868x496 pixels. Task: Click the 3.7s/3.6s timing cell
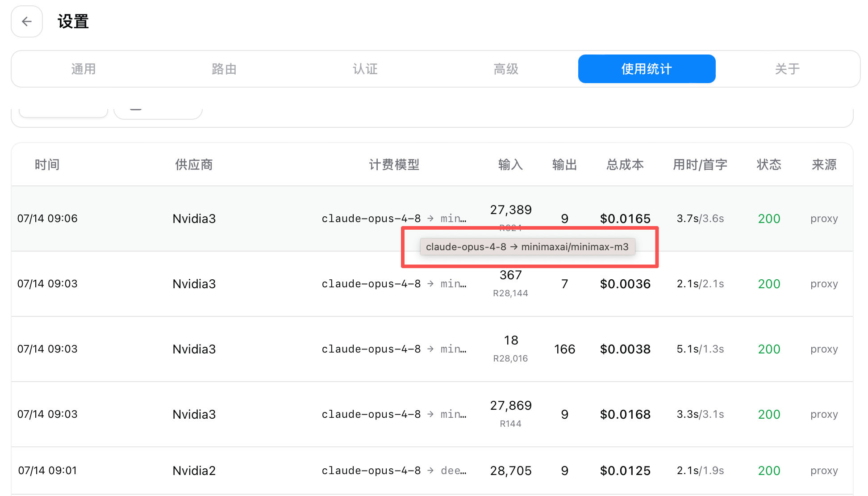[700, 219]
